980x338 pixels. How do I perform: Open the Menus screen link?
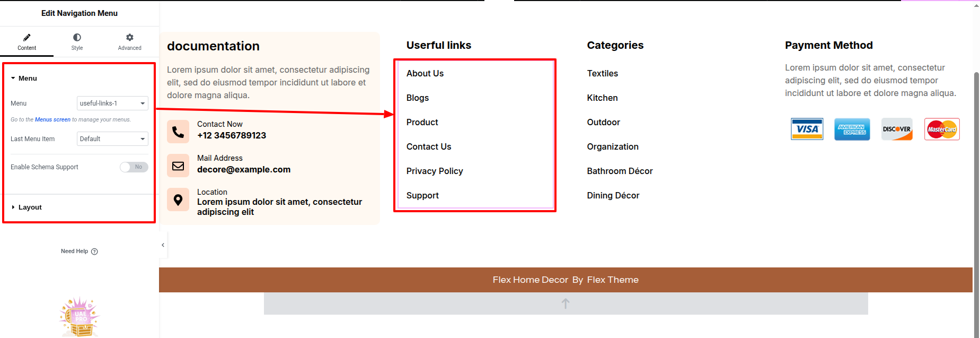(52, 120)
